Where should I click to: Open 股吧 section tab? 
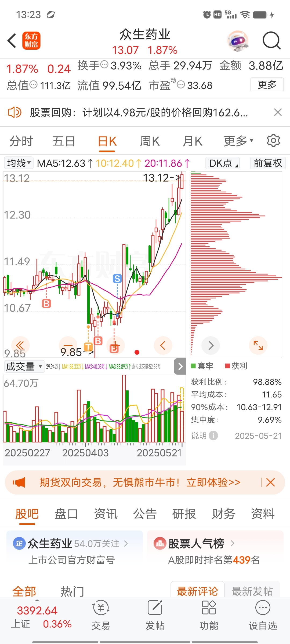tap(27, 514)
